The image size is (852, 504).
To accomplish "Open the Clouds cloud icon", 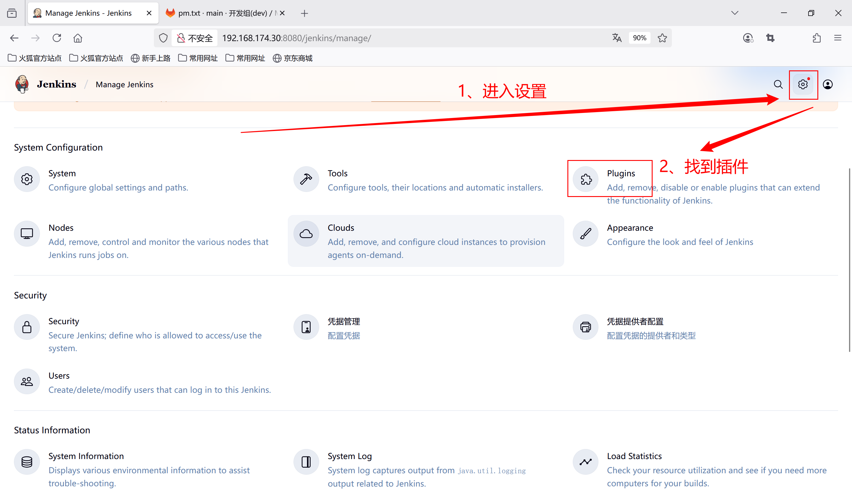I will [306, 234].
